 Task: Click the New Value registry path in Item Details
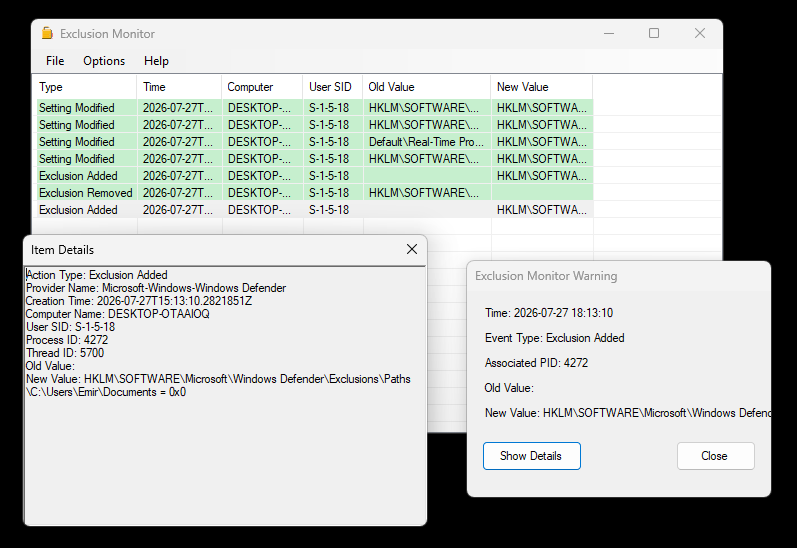click(218, 385)
